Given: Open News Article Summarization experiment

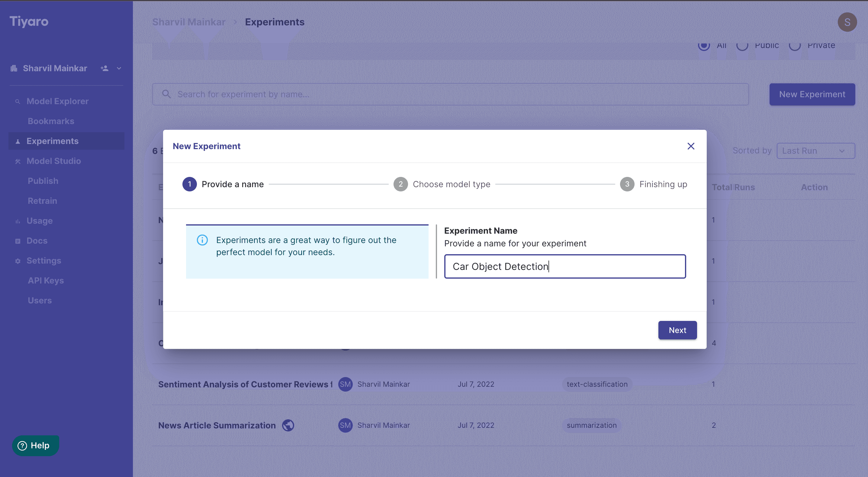Looking at the screenshot, I should [x=217, y=425].
